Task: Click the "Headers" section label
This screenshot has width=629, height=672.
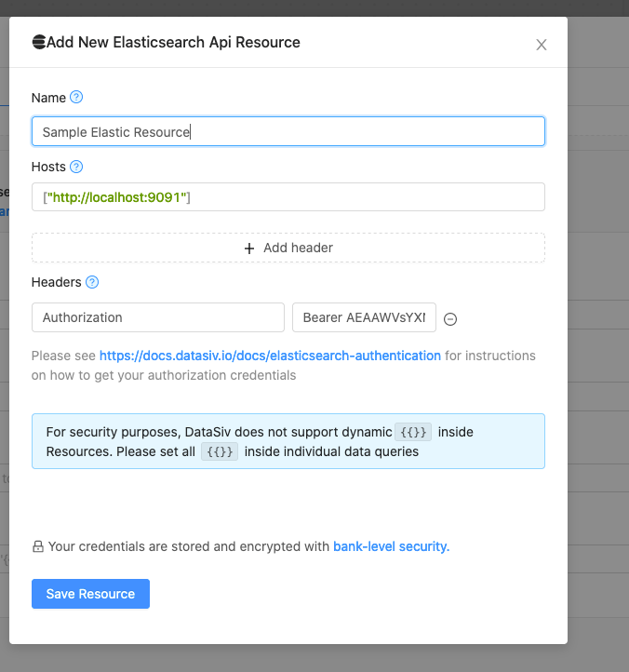Action: 56,282
